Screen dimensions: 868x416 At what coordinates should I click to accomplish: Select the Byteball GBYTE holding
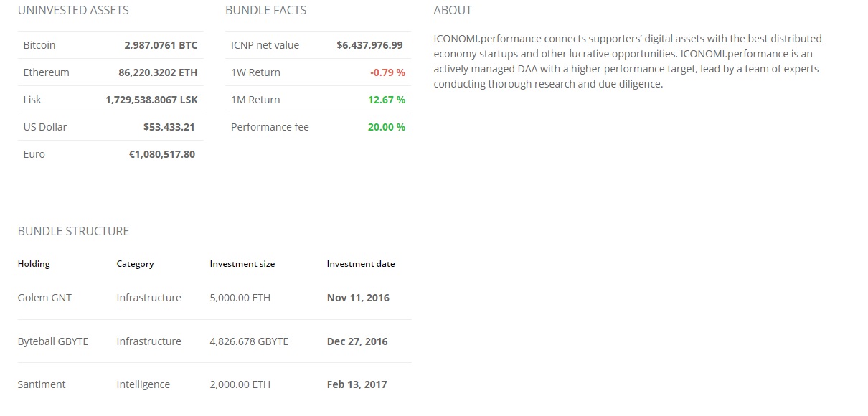[x=214, y=341]
